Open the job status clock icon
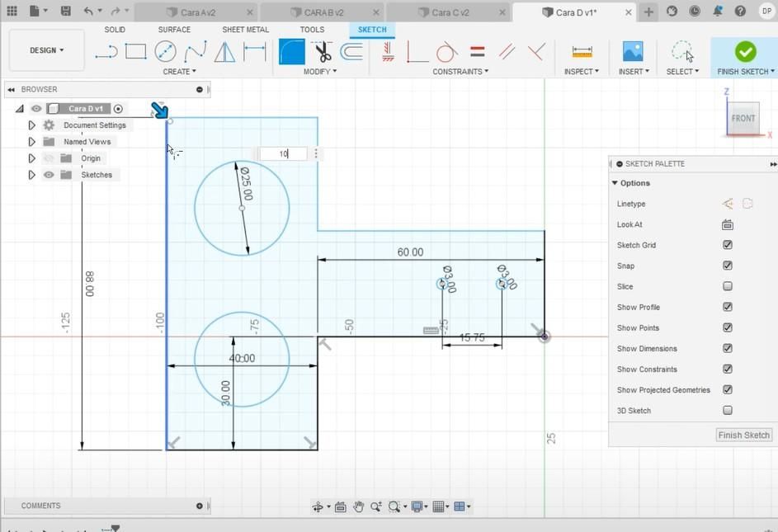Image resolution: width=778 pixels, height=532 pixels. pyautogui.click(x=695, y=11)
